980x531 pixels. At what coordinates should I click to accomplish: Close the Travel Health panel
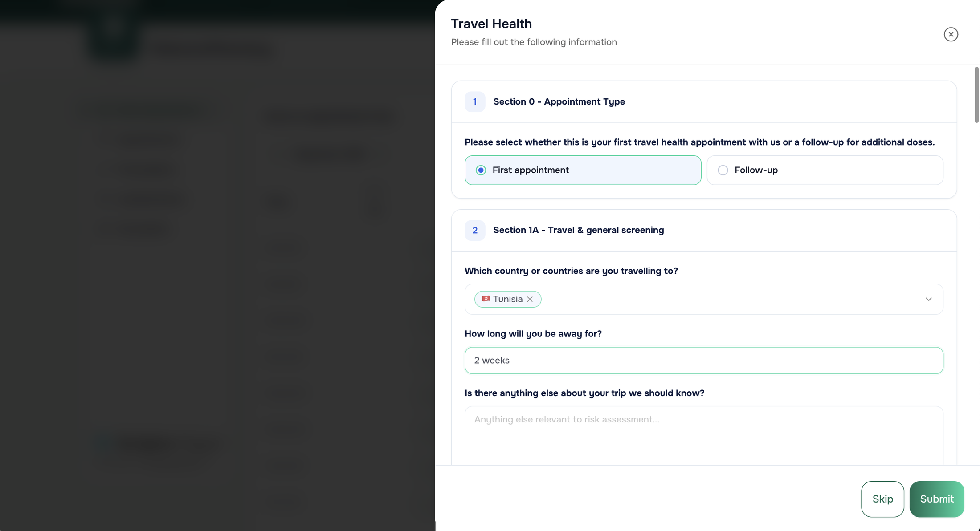tap(951, 34)
